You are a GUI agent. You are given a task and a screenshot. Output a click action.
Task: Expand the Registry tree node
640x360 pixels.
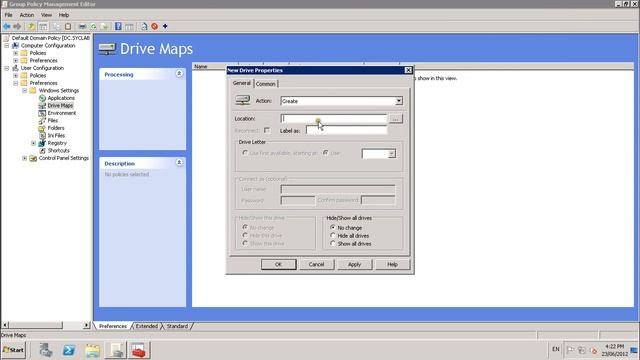tap(33, 143)
